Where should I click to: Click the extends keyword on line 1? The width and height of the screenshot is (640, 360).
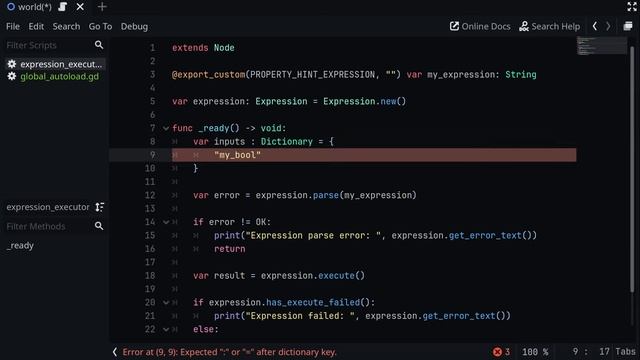pos(190,48)
